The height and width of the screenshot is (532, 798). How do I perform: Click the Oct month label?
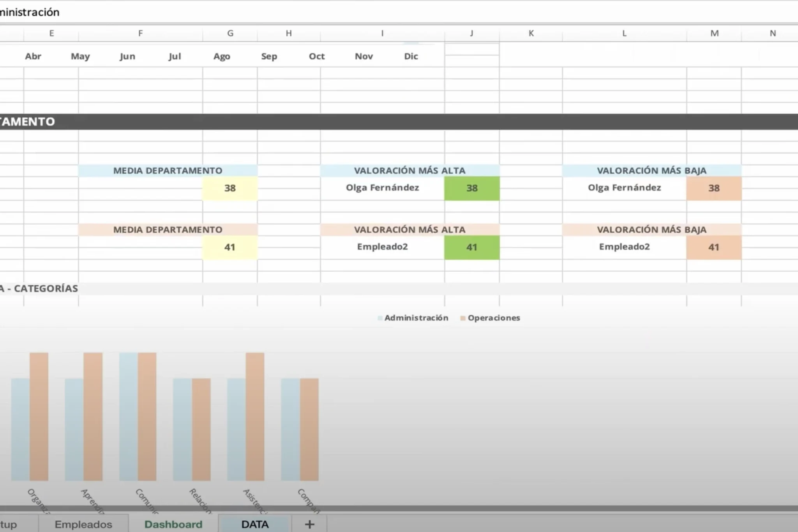pyautogui.click(x=316, y=57)
